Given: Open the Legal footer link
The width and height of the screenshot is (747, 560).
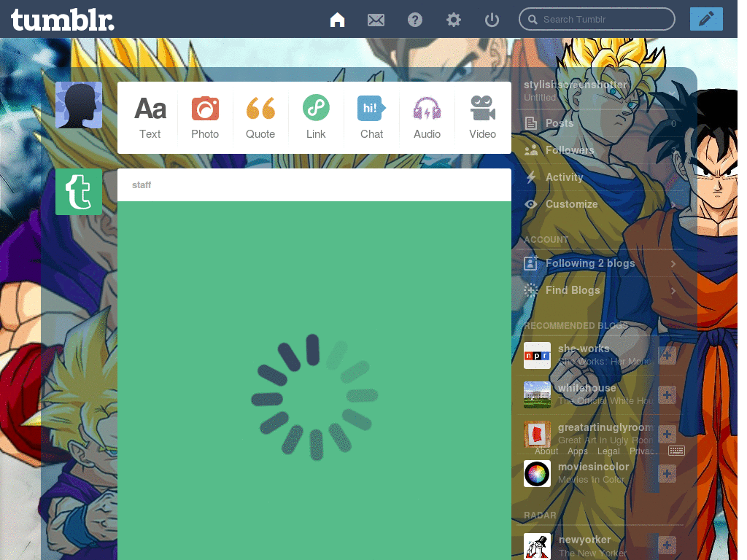Looking at the screenshot, I should click(608, 451).
